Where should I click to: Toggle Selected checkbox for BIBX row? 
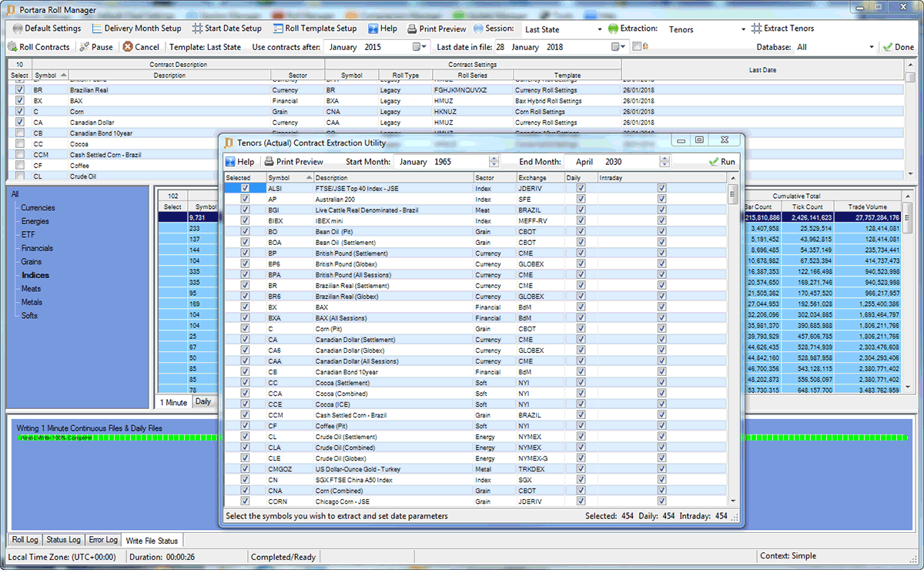pos(245,220)
